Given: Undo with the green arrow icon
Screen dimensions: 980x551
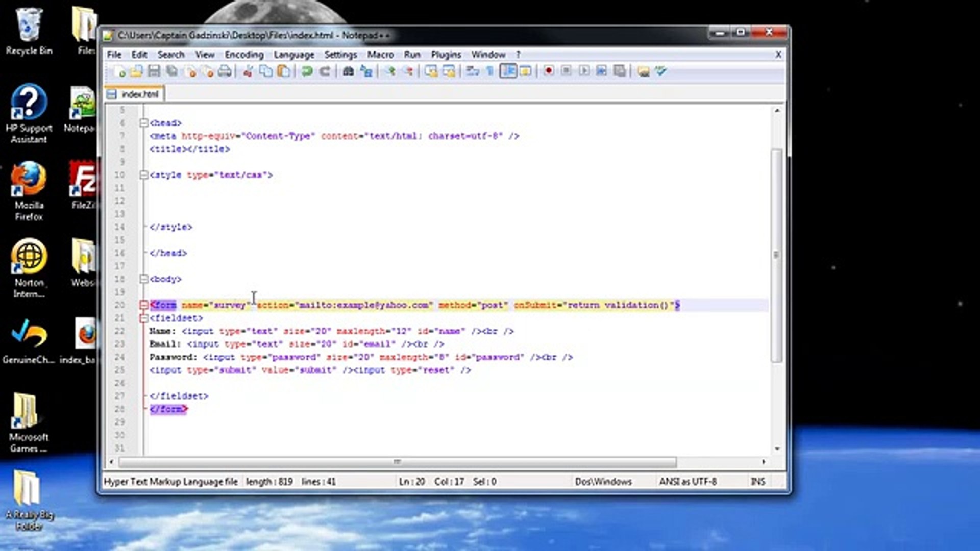Looking at the screenshot, I should point(307,71).
